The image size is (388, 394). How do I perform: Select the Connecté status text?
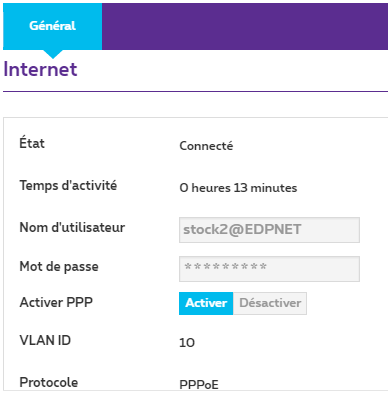point(206,146)
